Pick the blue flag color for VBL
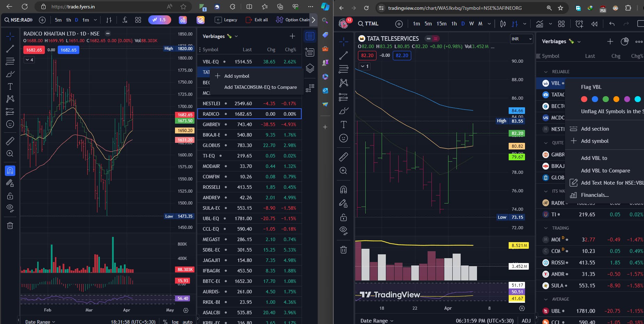644x324 pixels. click(x=595, y=99)
